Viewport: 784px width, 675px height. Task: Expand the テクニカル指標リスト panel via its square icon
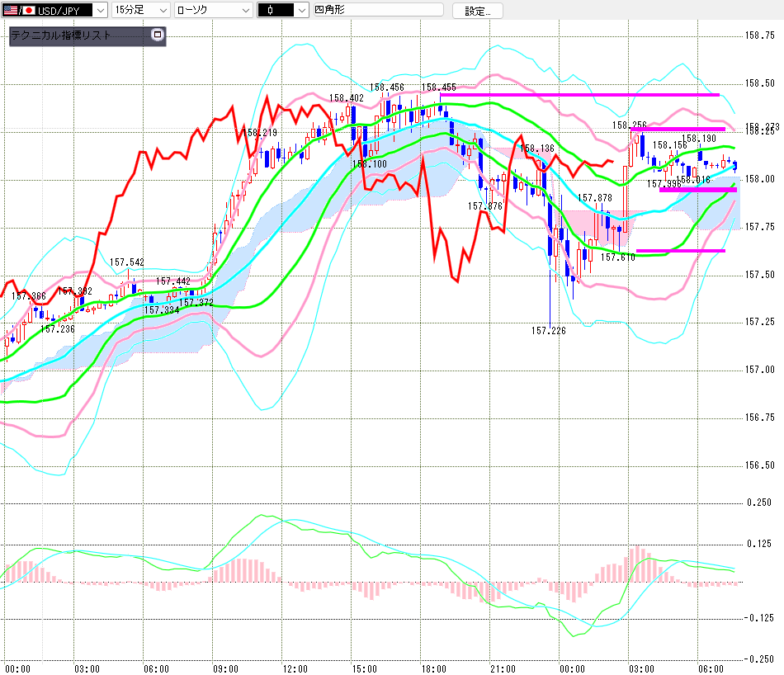tap(158, 35)
